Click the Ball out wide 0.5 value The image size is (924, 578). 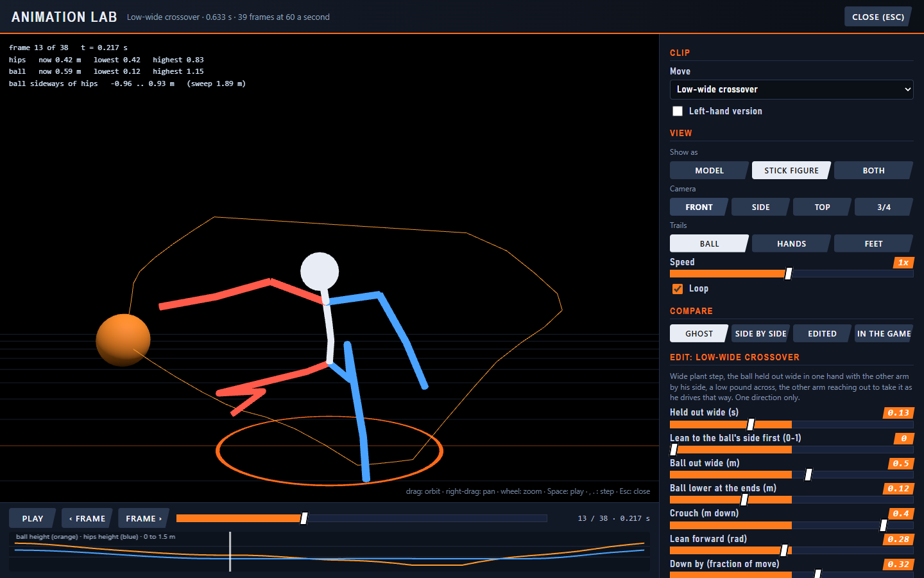pos(901,464)
